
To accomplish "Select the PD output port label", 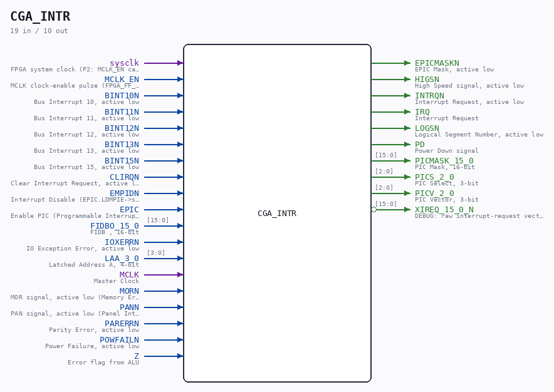I will (x=420, y=144).
